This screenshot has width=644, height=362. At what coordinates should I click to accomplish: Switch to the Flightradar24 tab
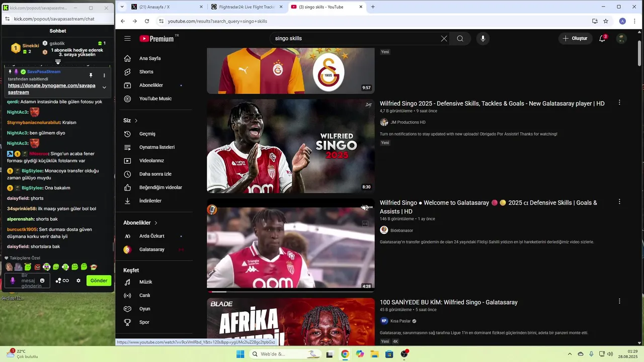246,7
